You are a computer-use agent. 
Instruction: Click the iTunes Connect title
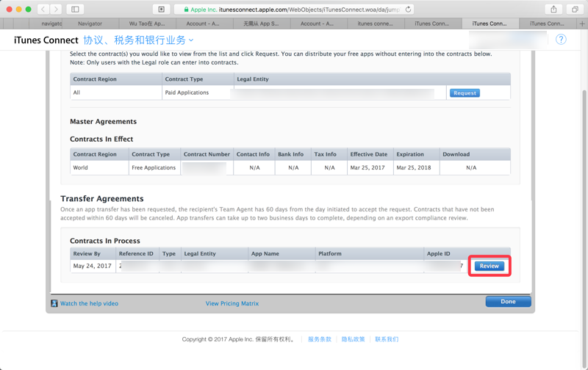(x=46, y=40)
